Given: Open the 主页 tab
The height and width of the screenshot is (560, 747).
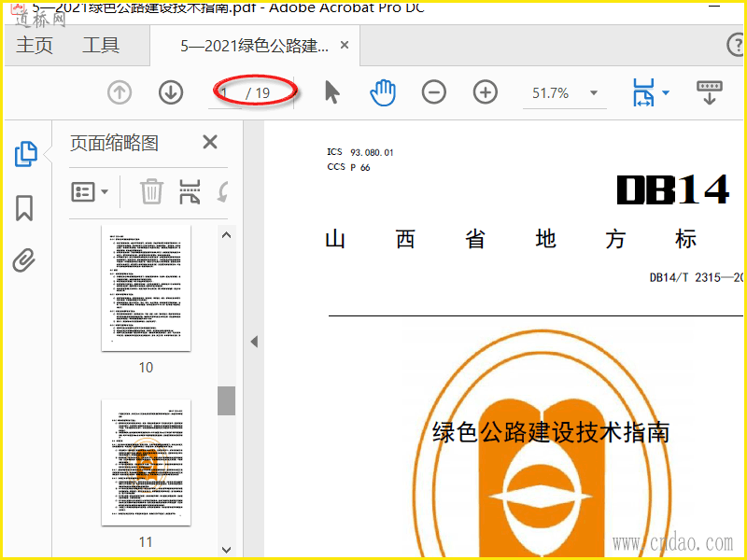Looking at the screenshot, I should (35, 46).
